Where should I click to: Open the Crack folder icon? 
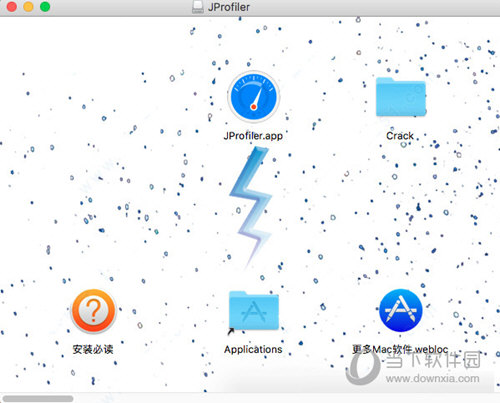click(x=401, y=97)
